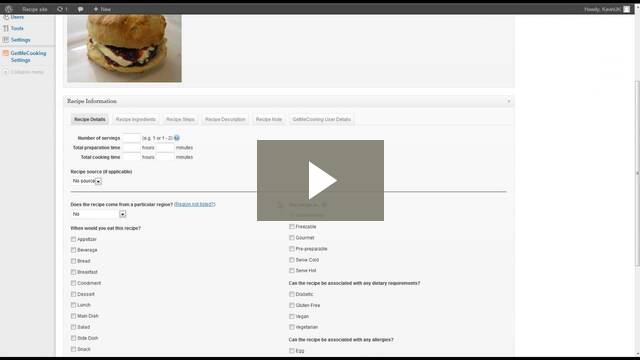Click the GetMeCooking Settings icon

tap(6, 53)
